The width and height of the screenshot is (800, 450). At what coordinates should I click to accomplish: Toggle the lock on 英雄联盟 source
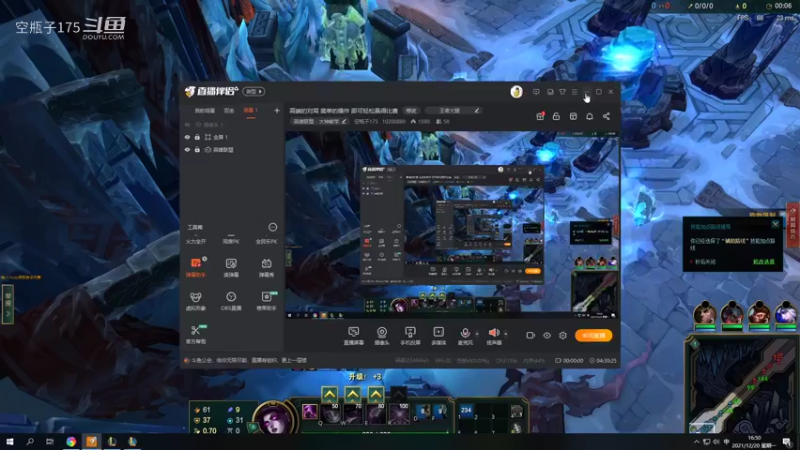tap(197, 150)
